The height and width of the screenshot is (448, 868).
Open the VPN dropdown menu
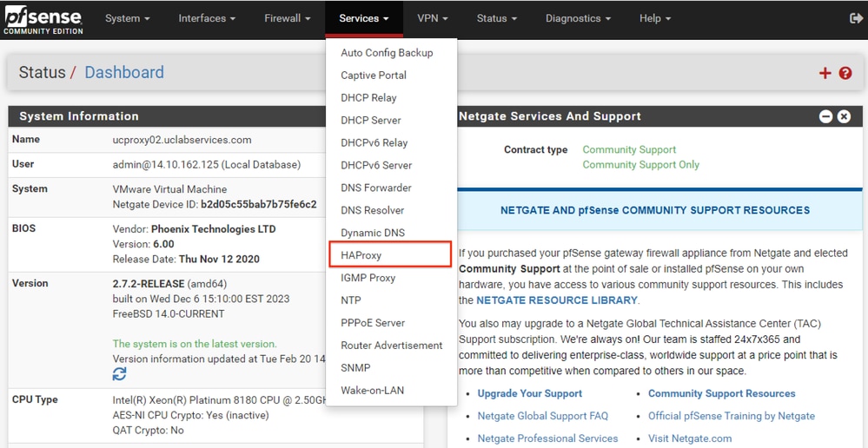coord(433,18)
